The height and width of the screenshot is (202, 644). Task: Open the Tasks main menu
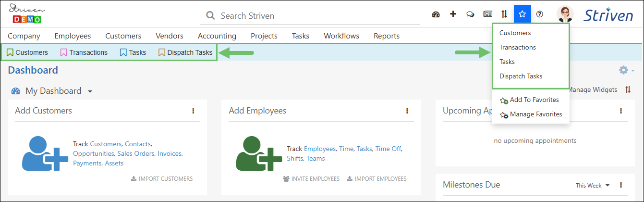301,36
